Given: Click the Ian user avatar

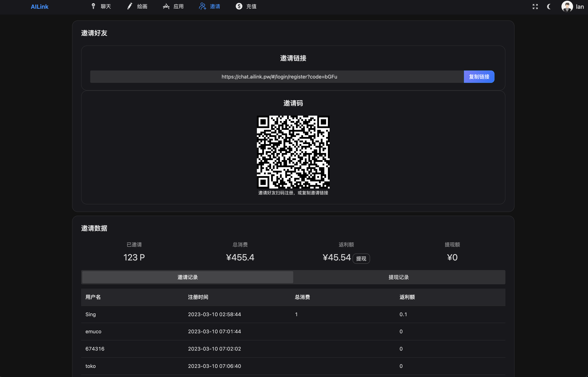Looking at the screenshot, I should tap(567, 7).
